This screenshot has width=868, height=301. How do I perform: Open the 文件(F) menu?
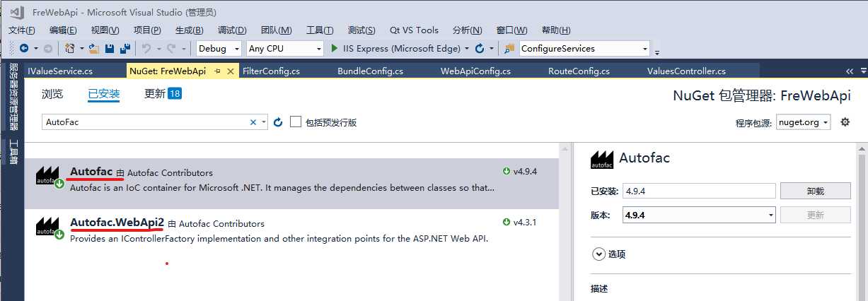(22, 30)
